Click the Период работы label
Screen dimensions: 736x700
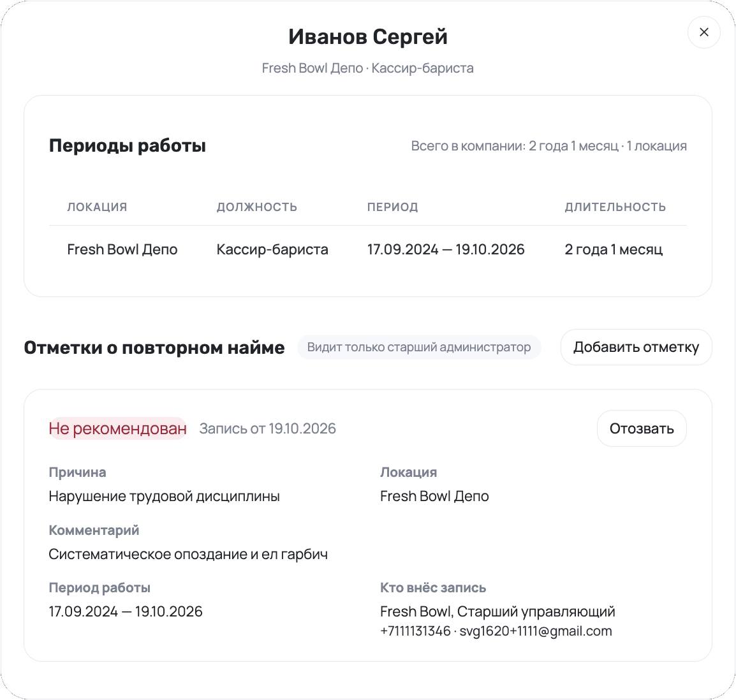[99, 587]
